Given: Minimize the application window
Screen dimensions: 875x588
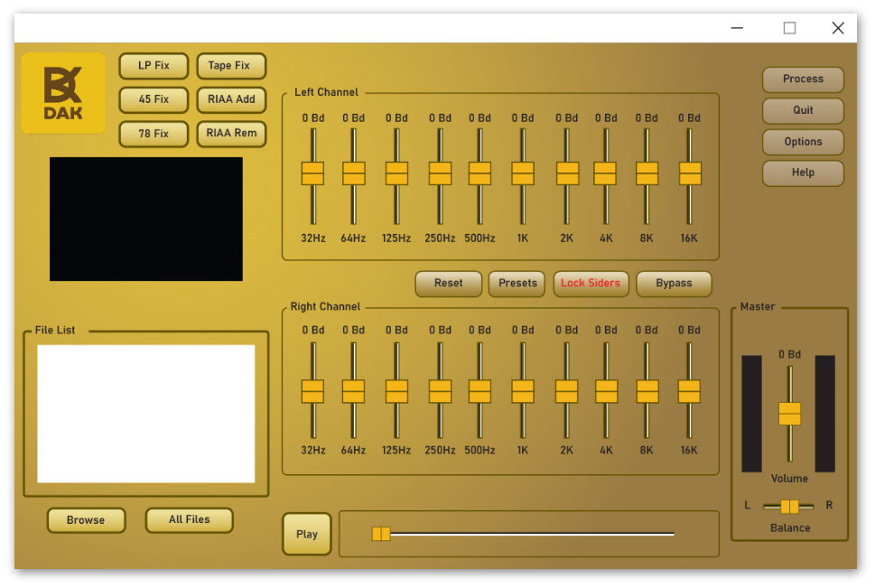Looking at the screenshot, I should tap(737, 28).
